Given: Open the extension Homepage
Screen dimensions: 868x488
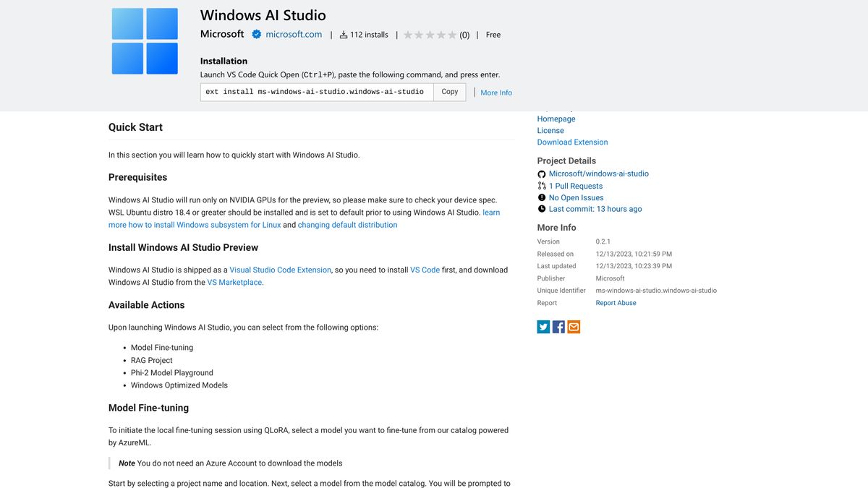Looking at the screenshot, I should (x=556, y=119).
